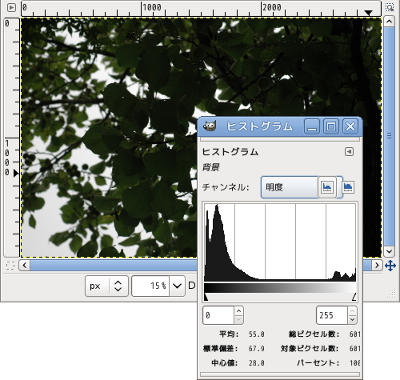The height and width of the screenshot is (380, 400).
Task: Close the ヒストグラム window
Action: 350,127
